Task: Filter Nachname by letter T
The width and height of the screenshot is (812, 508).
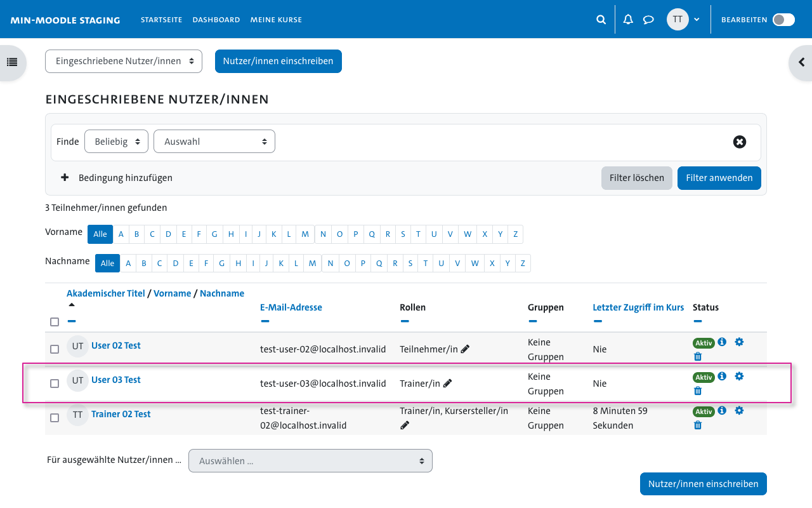Action: [x=426, y=264]
